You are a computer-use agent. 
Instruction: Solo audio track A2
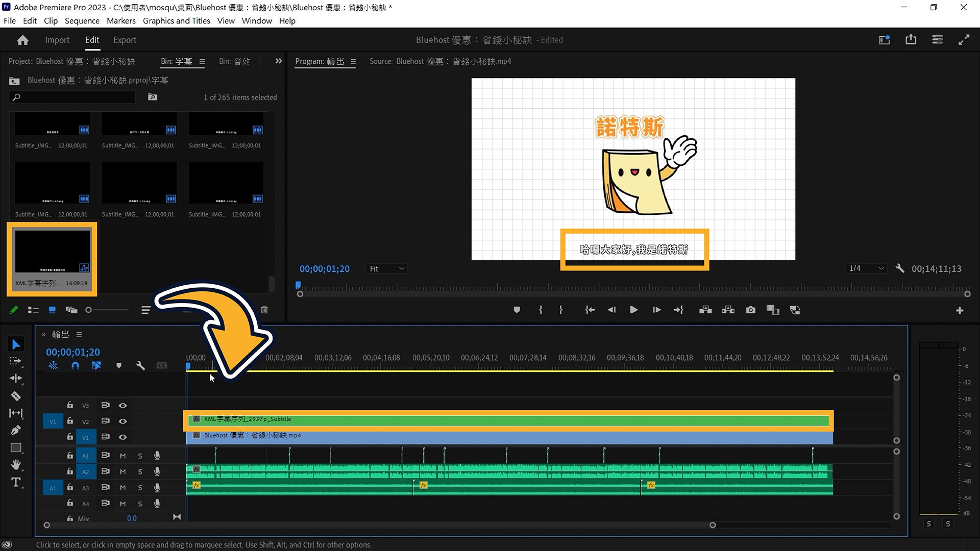pos(140,472)
